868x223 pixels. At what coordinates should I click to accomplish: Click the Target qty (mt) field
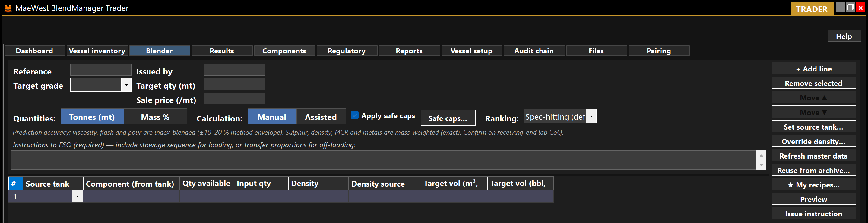point(234,84)
